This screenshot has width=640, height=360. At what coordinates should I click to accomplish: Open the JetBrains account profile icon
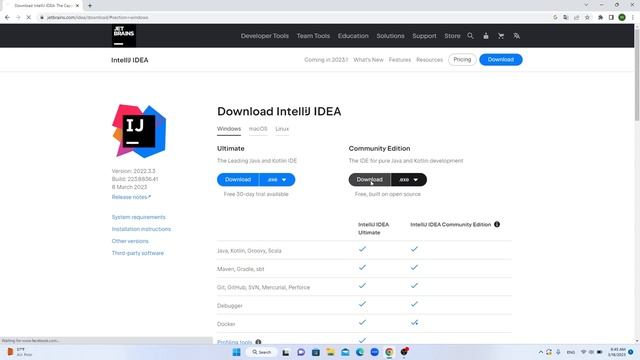click(486, 36)
